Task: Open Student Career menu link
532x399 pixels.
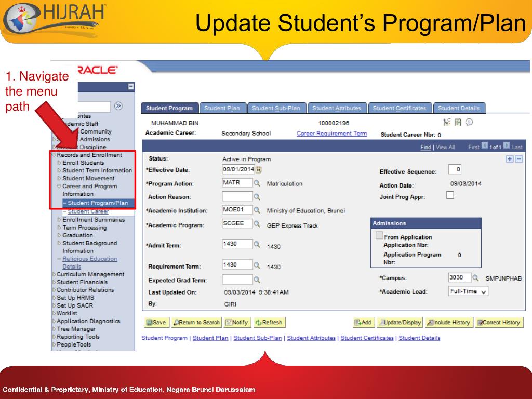Action: 88,211
